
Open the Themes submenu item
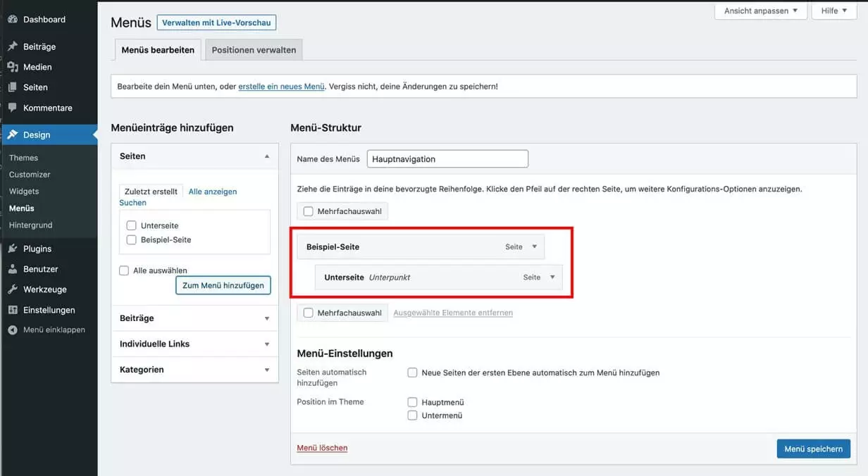(23, 158)
